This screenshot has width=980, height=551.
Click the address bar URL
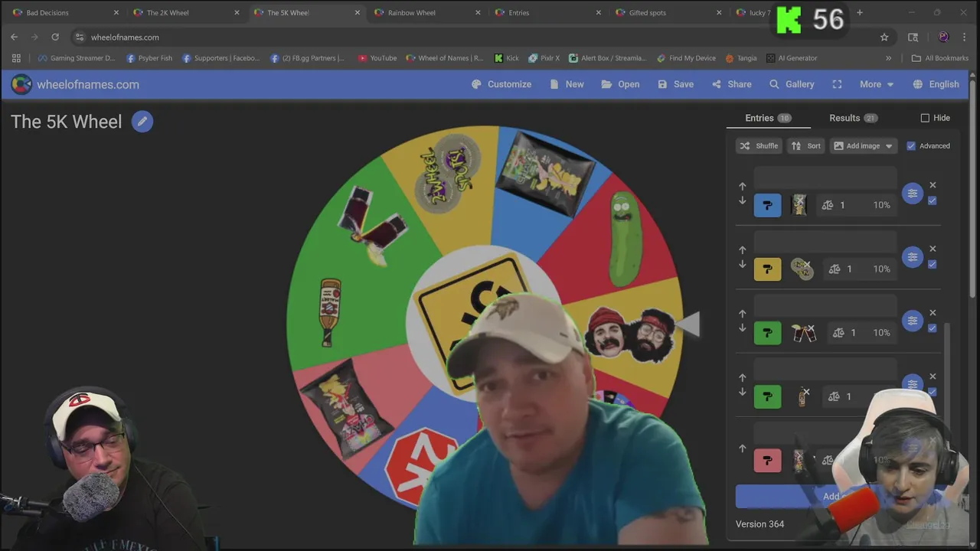tap(125, 37)
